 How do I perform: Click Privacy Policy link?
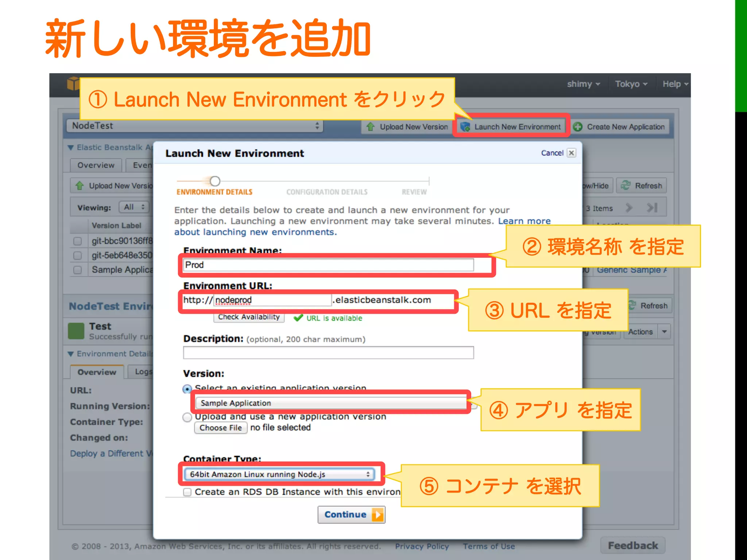tap(422, 546)
